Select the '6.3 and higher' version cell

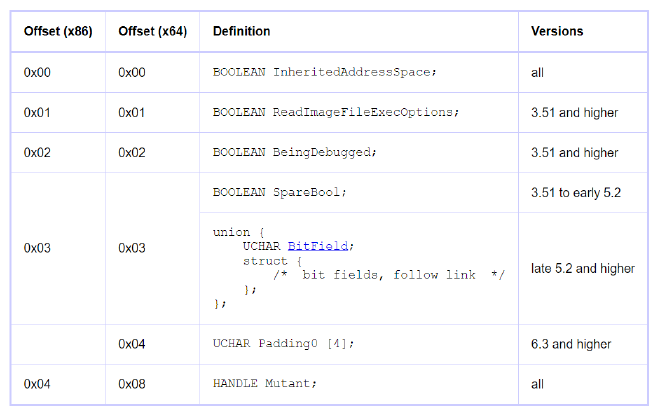click(x=571, y=344)
